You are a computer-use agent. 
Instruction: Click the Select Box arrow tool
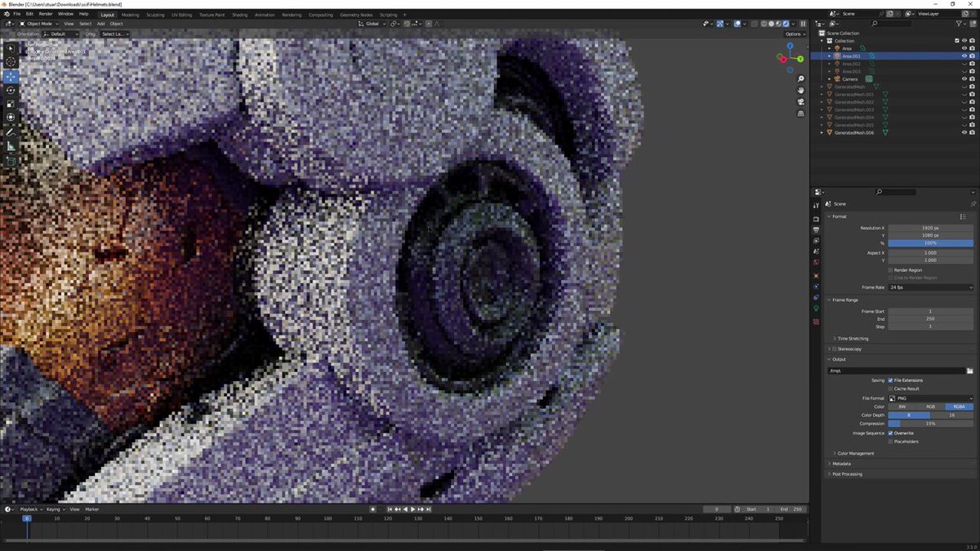(x=11, y=48)
